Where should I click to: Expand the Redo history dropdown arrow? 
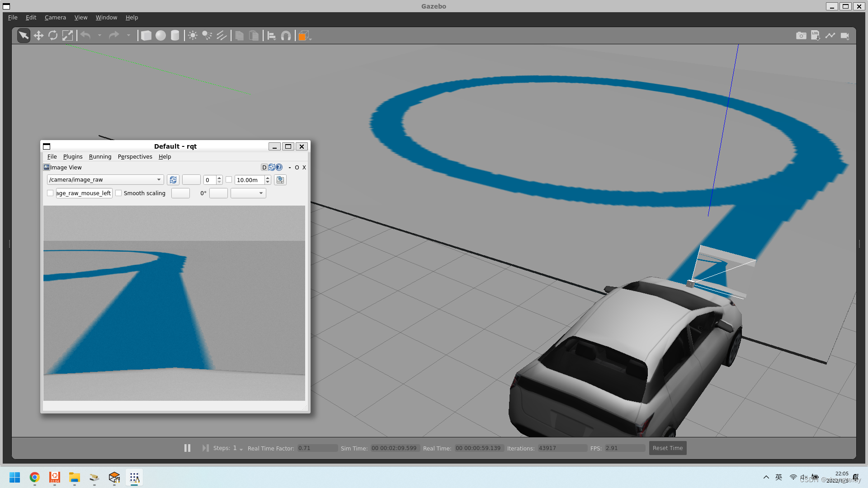129,36
